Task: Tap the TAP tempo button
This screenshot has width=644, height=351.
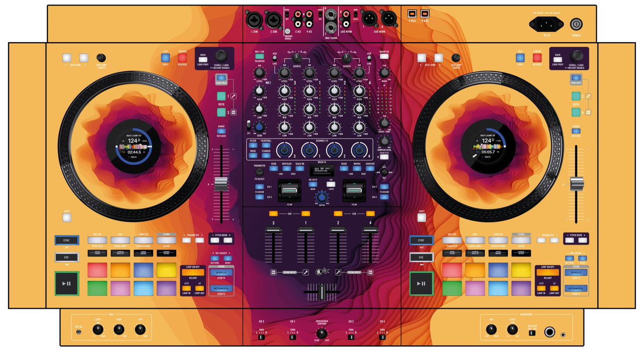Action: click(x=331, y=184)
